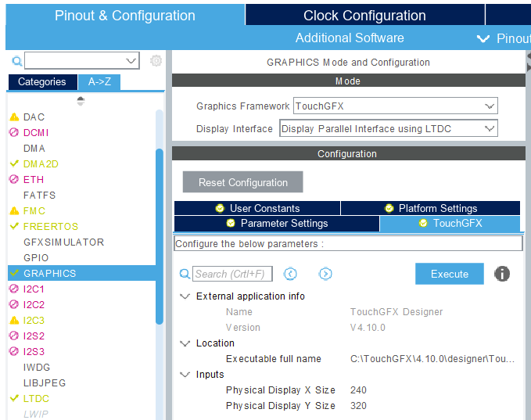
Task: Select ETH in peripheral list
Action: pos(33,180)
